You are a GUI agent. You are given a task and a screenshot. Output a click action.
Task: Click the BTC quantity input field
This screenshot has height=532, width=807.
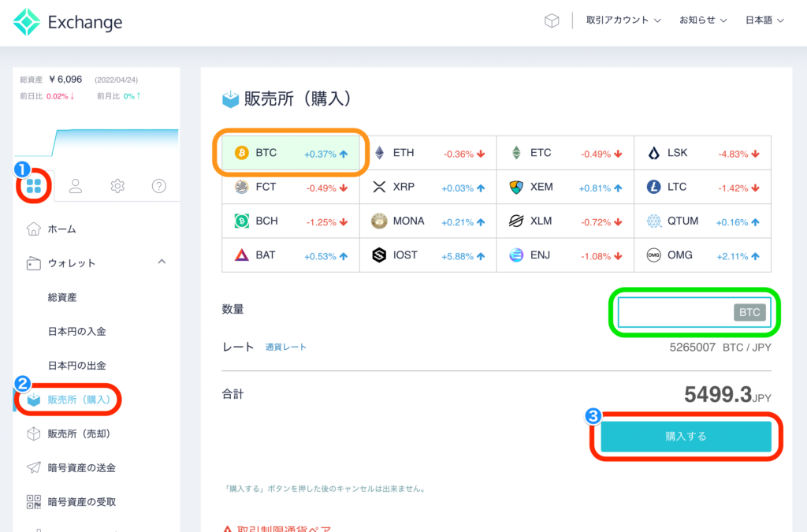[x=694, y=312]
